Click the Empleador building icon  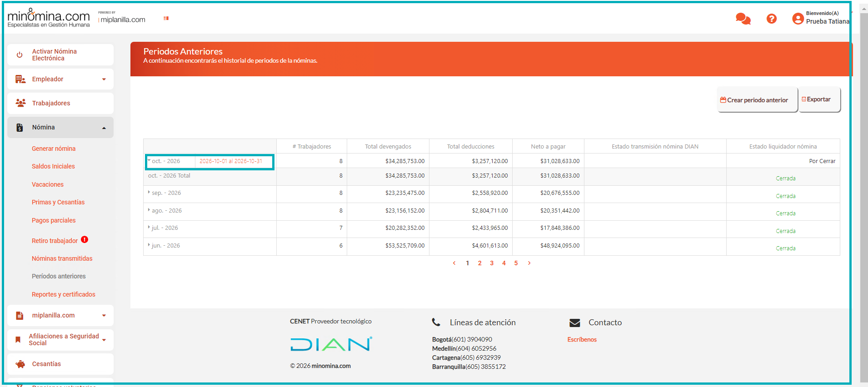tap(20, 79)
